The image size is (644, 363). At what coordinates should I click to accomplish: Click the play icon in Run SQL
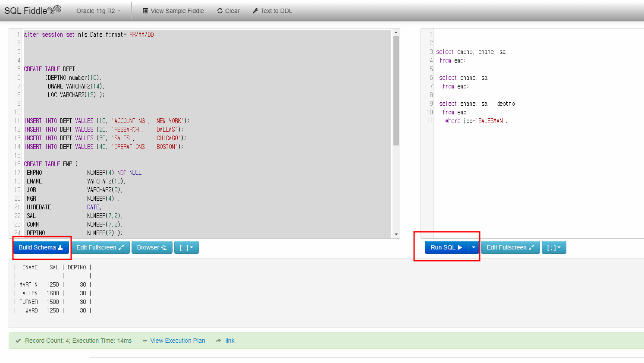pyautogui.click(x=460, y=247)
